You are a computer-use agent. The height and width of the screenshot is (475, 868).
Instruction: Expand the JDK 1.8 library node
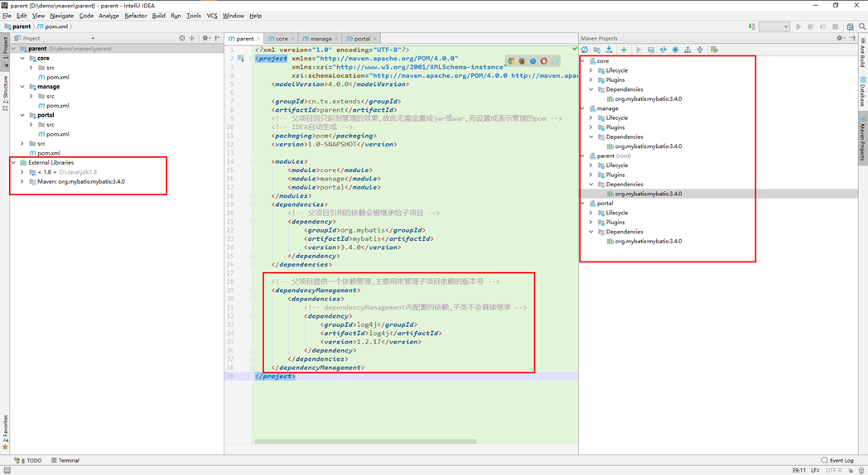click(x=22, y=172)
